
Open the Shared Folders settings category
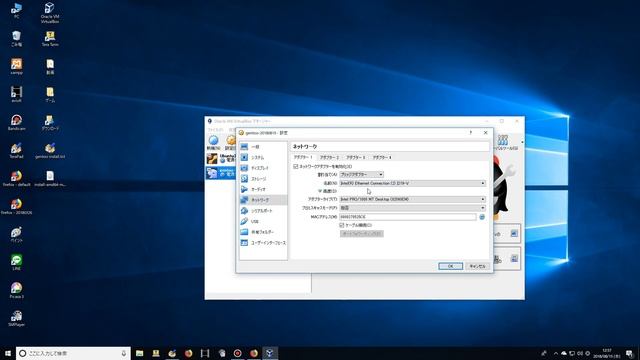coord(263,232)
